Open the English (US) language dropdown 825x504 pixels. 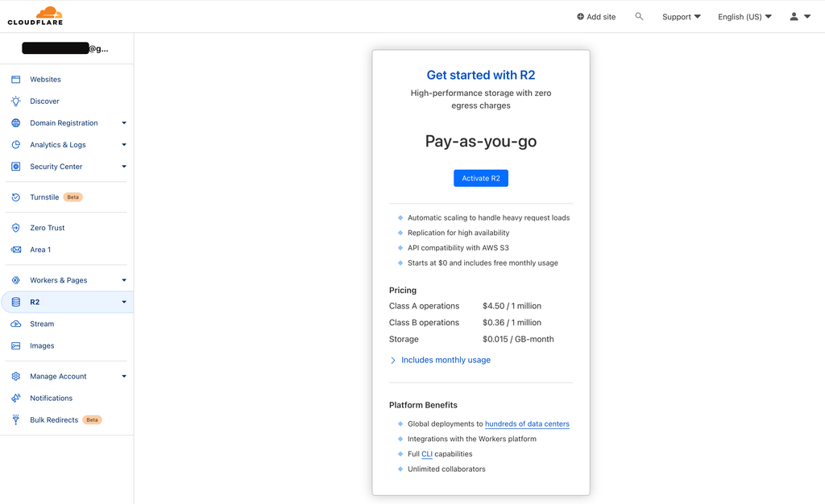(x=743, y=15)
